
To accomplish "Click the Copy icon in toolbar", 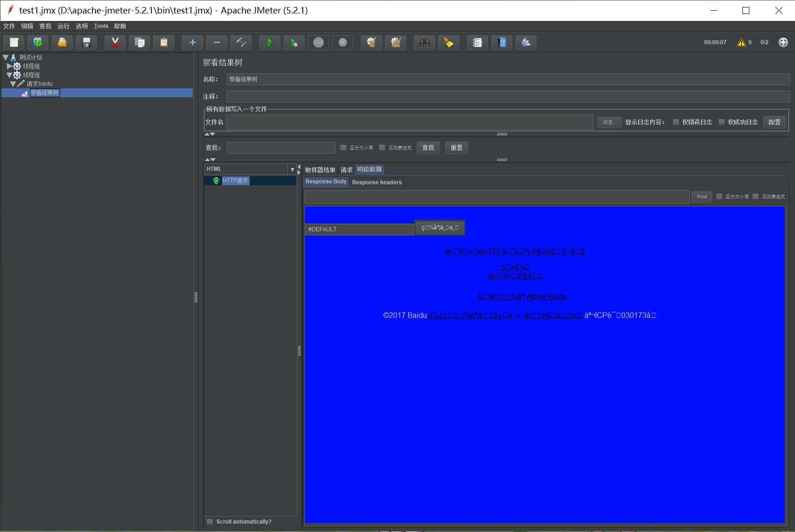I will click(x=139, y=42).
